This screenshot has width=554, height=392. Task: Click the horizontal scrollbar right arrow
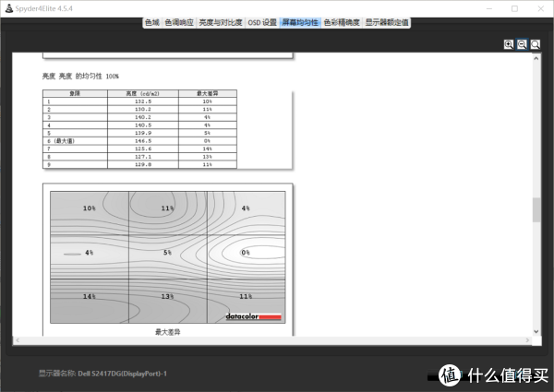tap(527, 340)
